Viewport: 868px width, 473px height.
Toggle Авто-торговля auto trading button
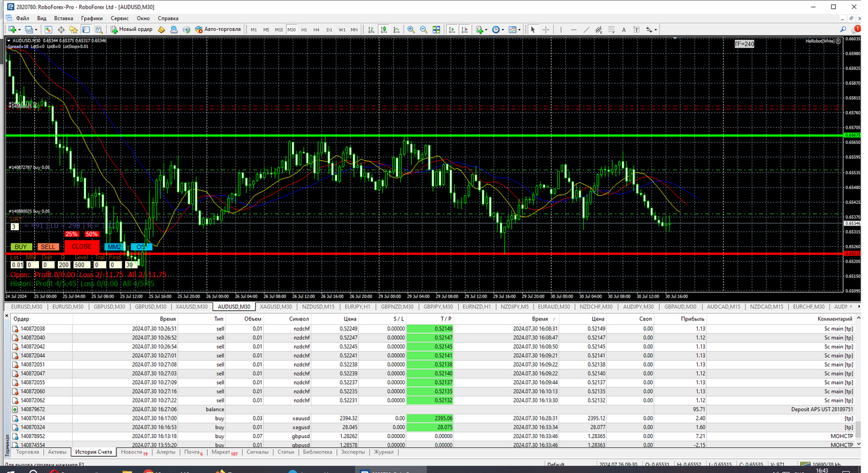pos(219,30)
